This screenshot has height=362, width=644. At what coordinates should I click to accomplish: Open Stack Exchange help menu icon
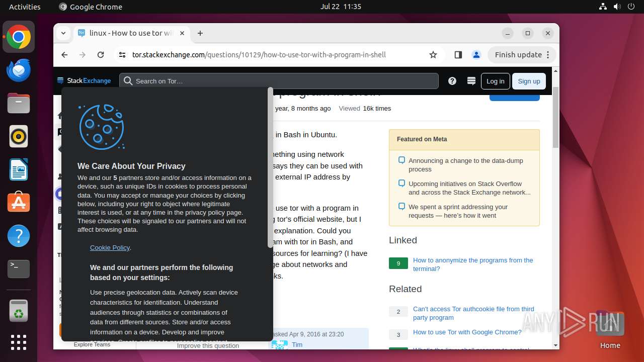pos(452,81)
